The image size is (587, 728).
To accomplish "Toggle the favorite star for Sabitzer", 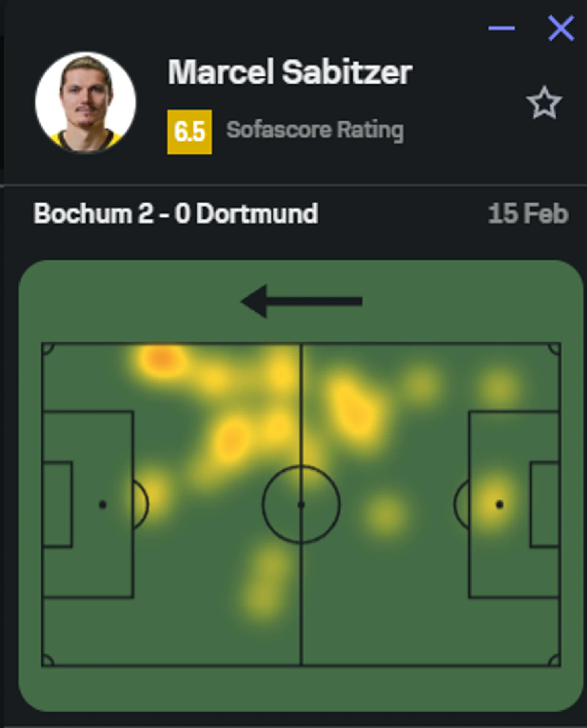I will tap(544, 103).
